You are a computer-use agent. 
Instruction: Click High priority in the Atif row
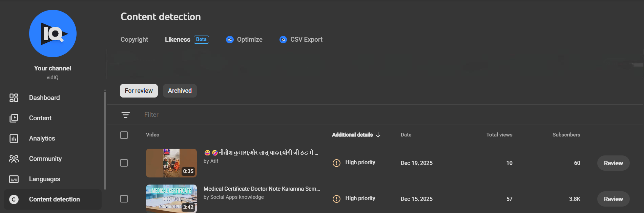[360, 163]
